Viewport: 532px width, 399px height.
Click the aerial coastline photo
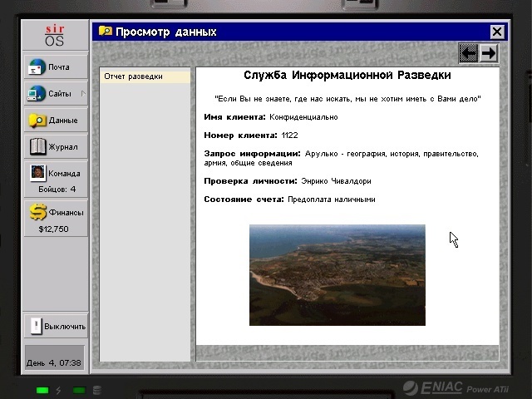coord(337,275)
